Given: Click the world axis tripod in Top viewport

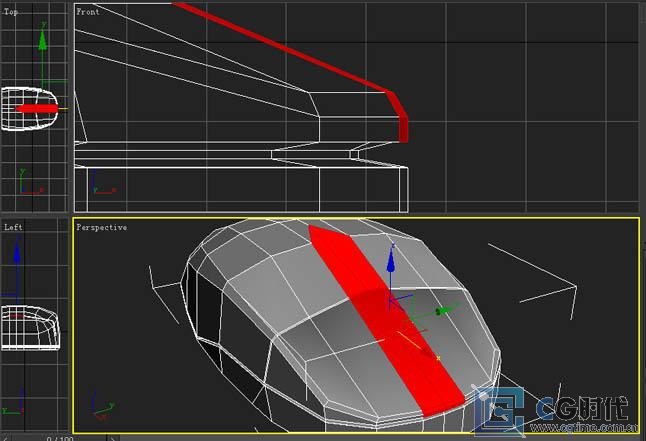Looking at the screenshot, I should click(x=25, y=183).
